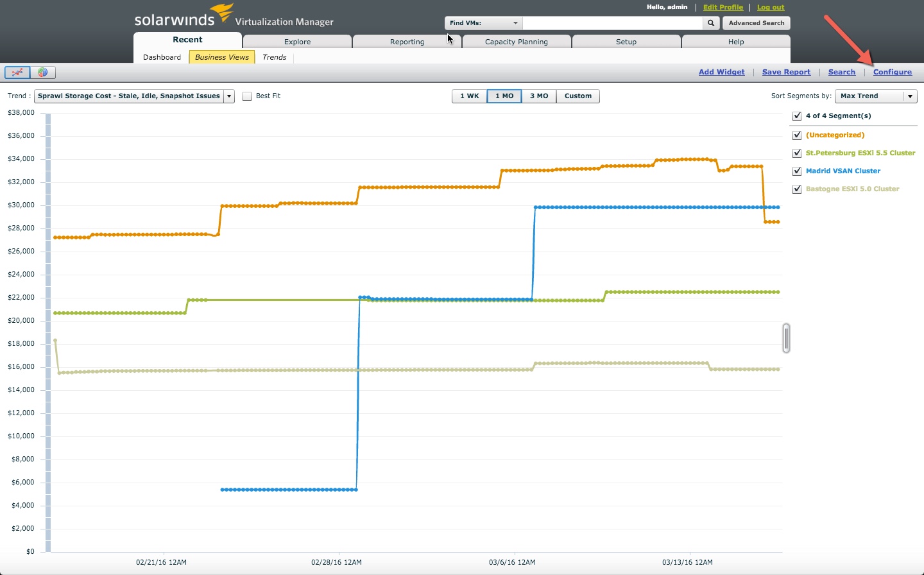Click the Save Report link

[x=786, y=72]
